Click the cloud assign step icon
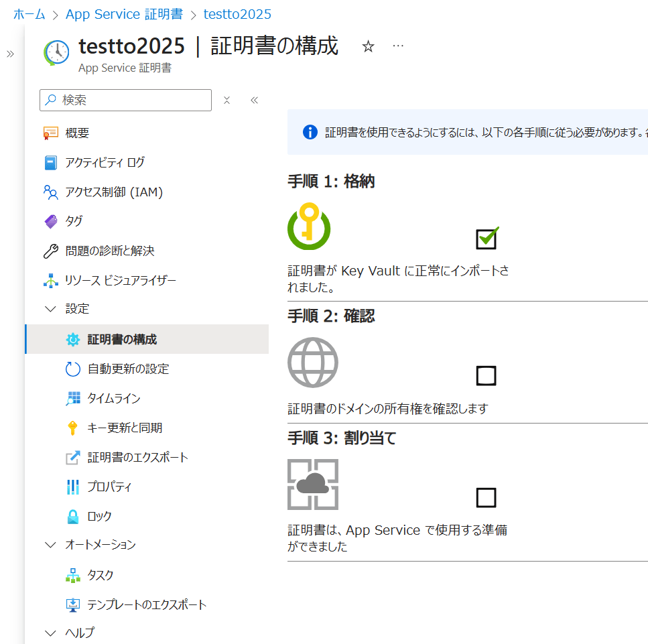Screen dimensions: 648x644 pos(312,485)
